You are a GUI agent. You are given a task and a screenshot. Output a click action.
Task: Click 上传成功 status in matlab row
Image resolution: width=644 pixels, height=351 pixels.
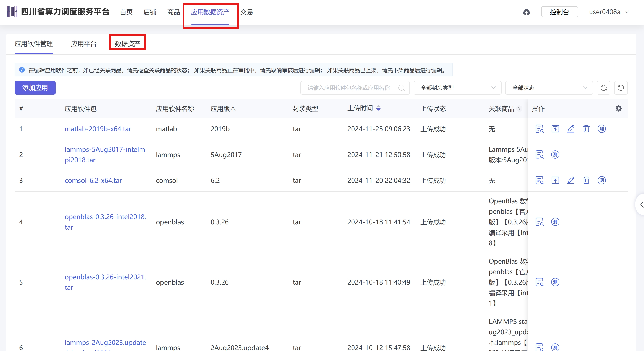point(433,129)
